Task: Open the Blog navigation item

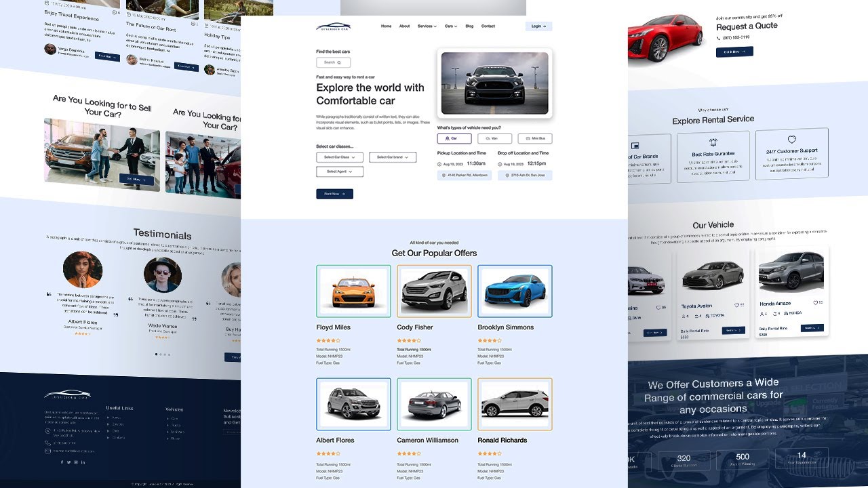Action: [469, 26]
